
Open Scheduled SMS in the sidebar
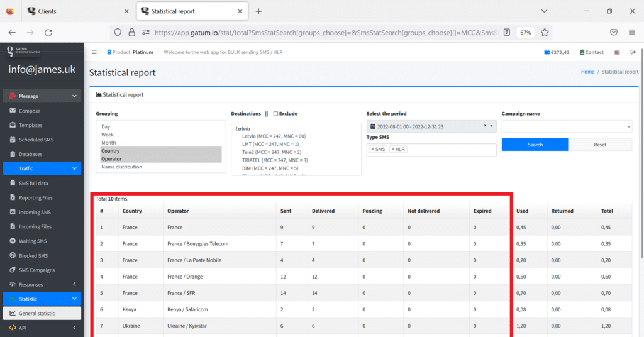(36, 140)
